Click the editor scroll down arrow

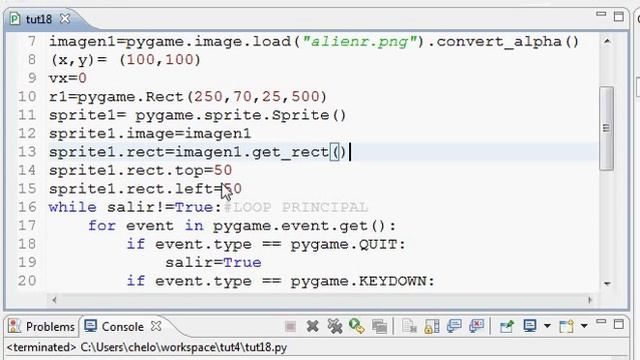[x=607, y=283]
